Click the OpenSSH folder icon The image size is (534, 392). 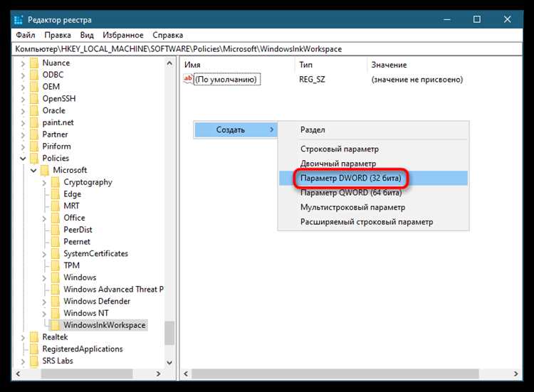34,99
